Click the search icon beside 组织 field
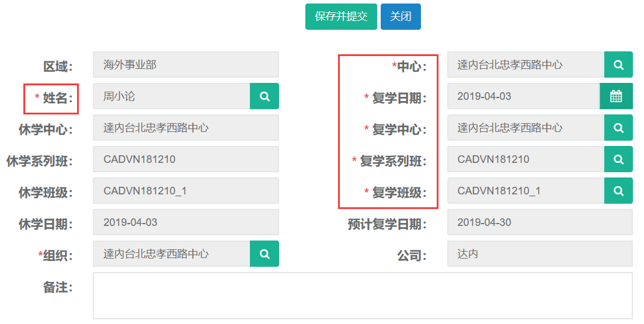The height and width of the screenshot is (324, 644). pyautogui.click(x=264, y=254)
